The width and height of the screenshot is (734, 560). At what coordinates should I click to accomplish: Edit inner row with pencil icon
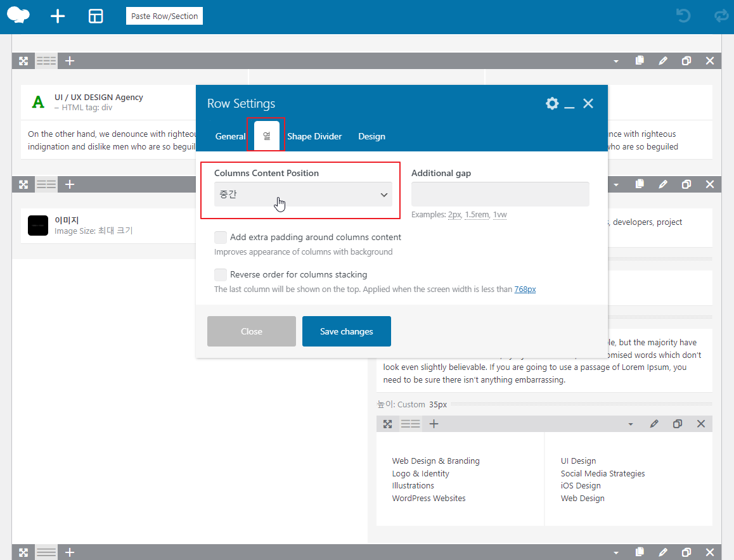click(x=654, y=424)
